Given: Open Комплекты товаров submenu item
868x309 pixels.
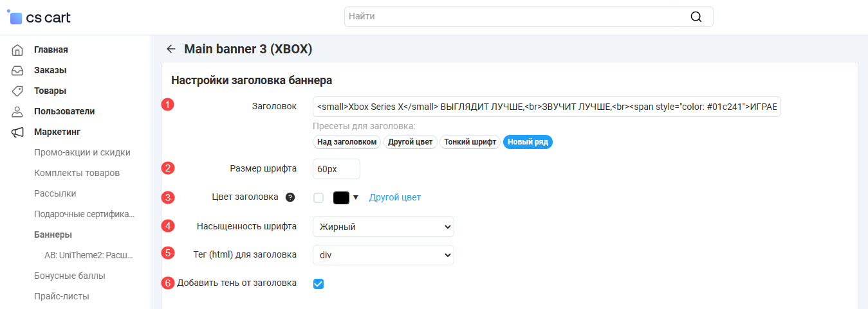Looking at the screenshot, I should pos(77,173).
